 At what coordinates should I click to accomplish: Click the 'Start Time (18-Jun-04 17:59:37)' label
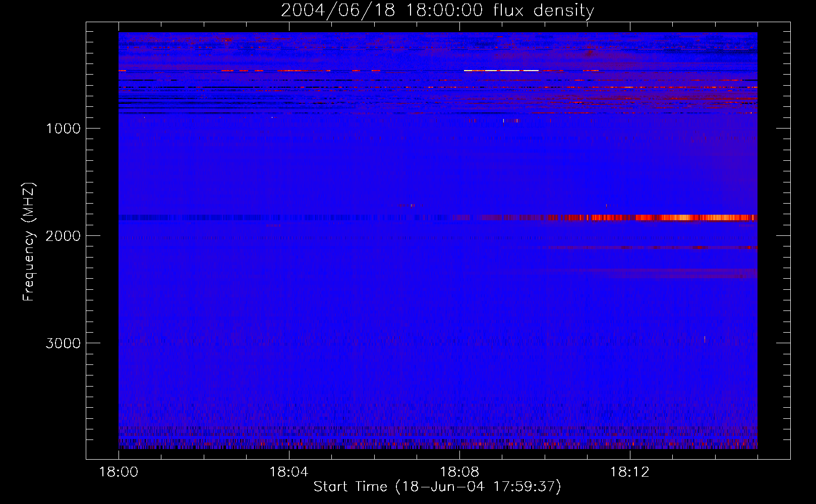tap(437, 487)
